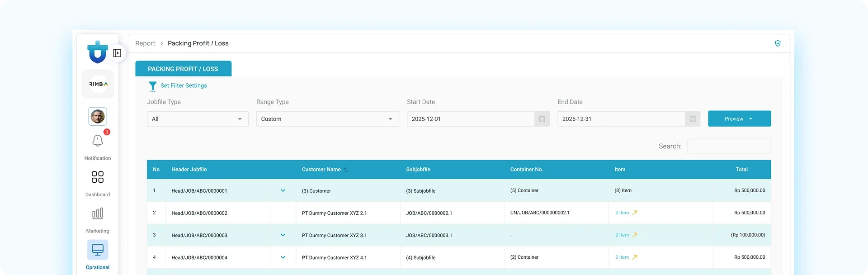Image resolution: width=868 pixels, height=275 pixels.
Task: Click Packing Profit / Loss breadcrumb
Action: 198,43
